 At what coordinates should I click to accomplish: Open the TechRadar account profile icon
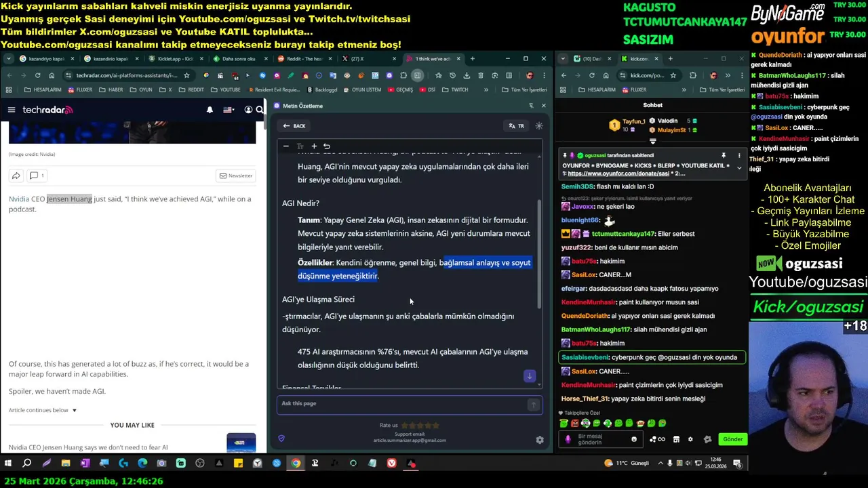click(x=248, y=110)
